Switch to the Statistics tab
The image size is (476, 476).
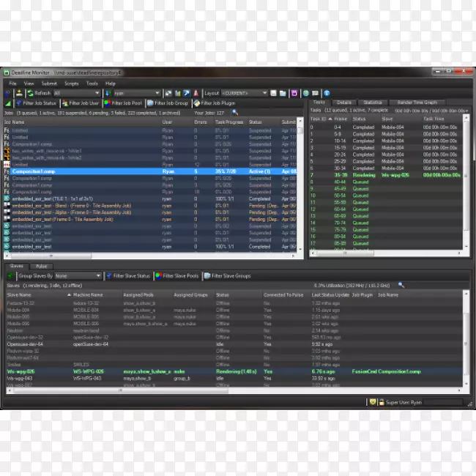coord(373,103)
